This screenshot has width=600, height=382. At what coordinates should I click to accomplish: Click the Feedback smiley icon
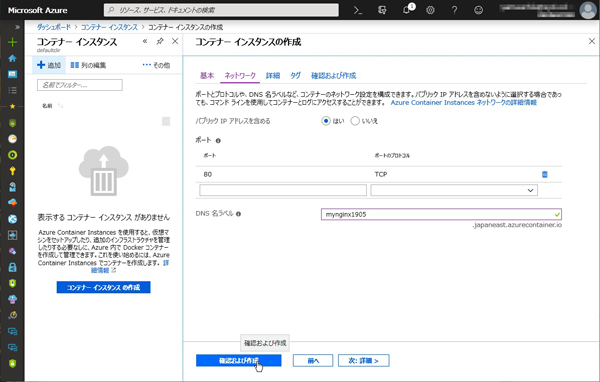click(x=478, y=10)
